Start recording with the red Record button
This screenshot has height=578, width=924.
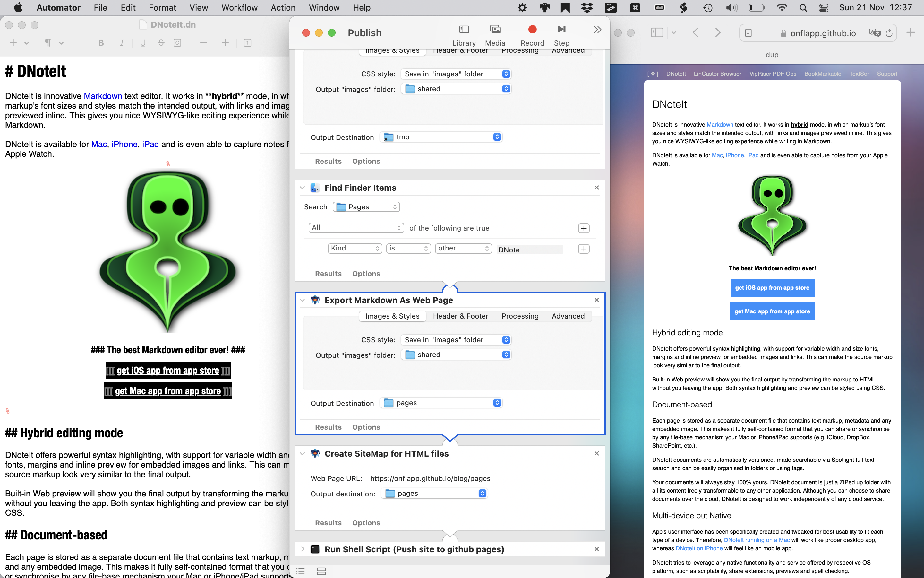click(532, 35)
